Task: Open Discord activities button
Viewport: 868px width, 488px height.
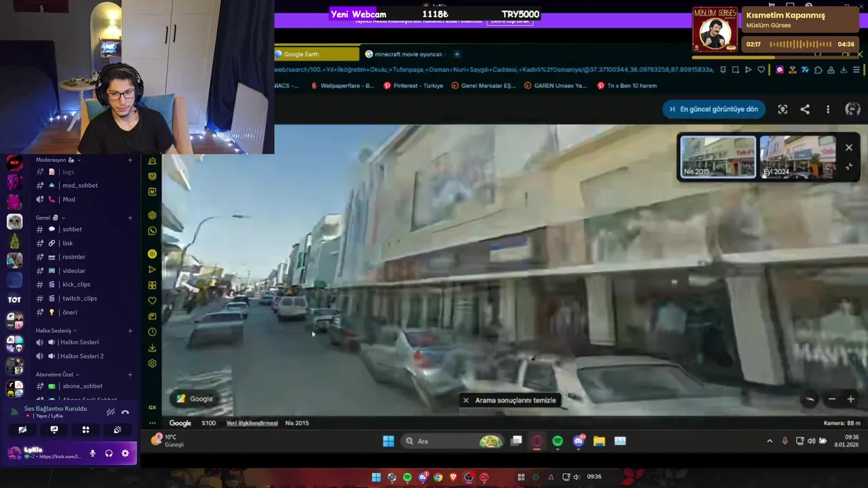Action: (x=85, y=430)
